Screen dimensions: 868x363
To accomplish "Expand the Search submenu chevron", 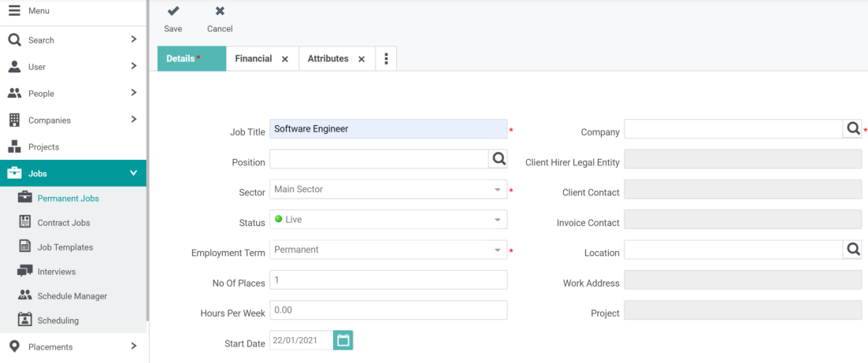I will click(x=133, y=39).
